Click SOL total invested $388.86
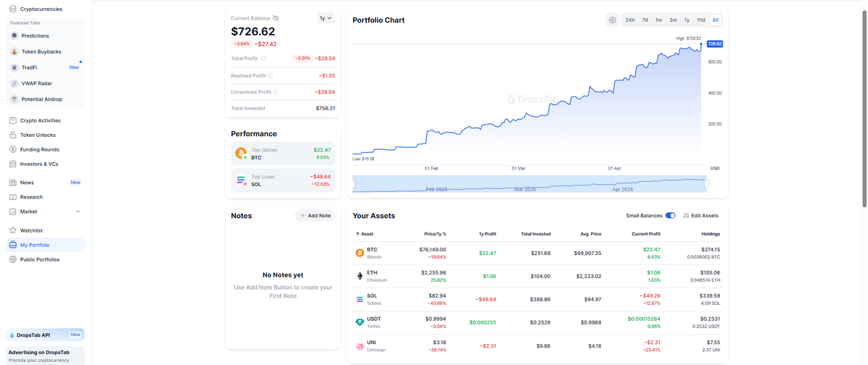 (x=540, y=299)
